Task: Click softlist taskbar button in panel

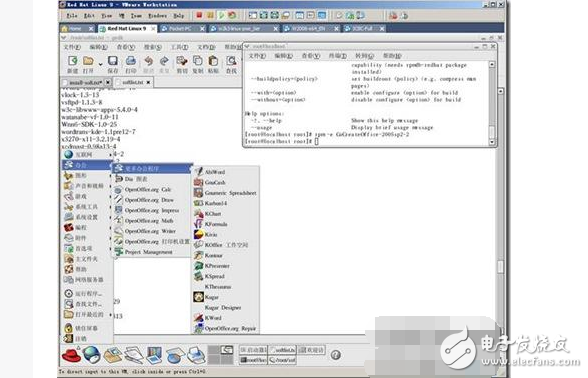Action: (282, 350)
